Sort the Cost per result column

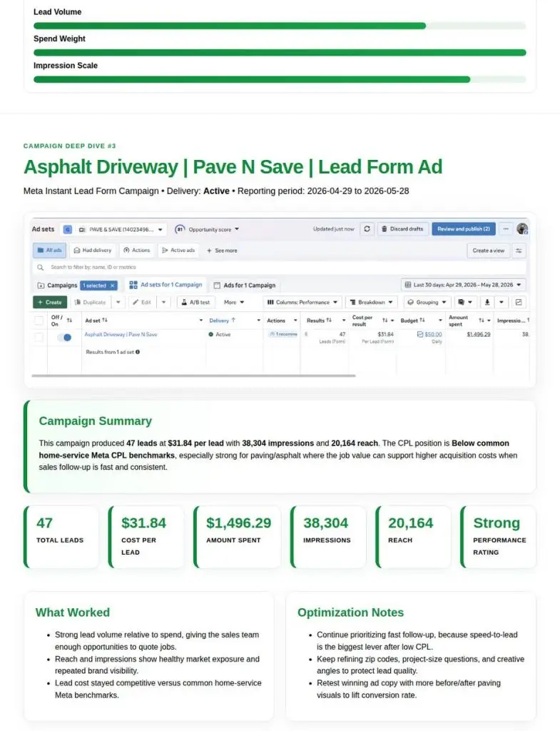(385, 321)
